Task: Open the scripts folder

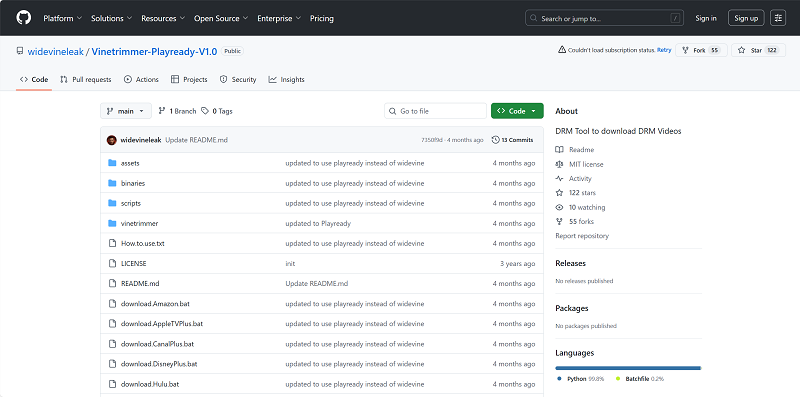Action: coord(131,203)
